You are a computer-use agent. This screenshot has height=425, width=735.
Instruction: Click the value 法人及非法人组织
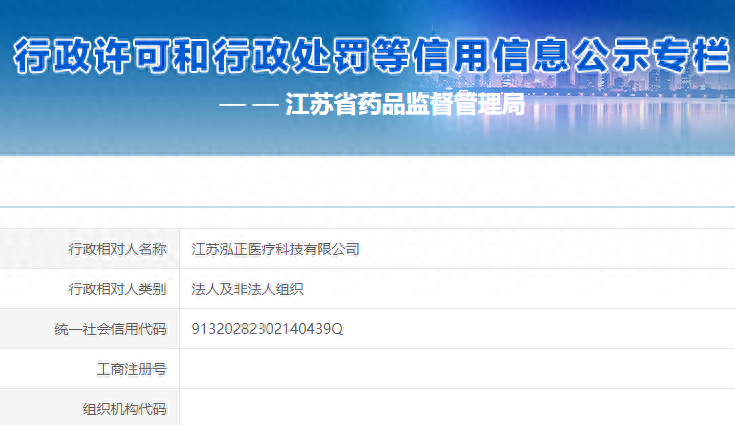pyautogui.click(x=247, y=289)
